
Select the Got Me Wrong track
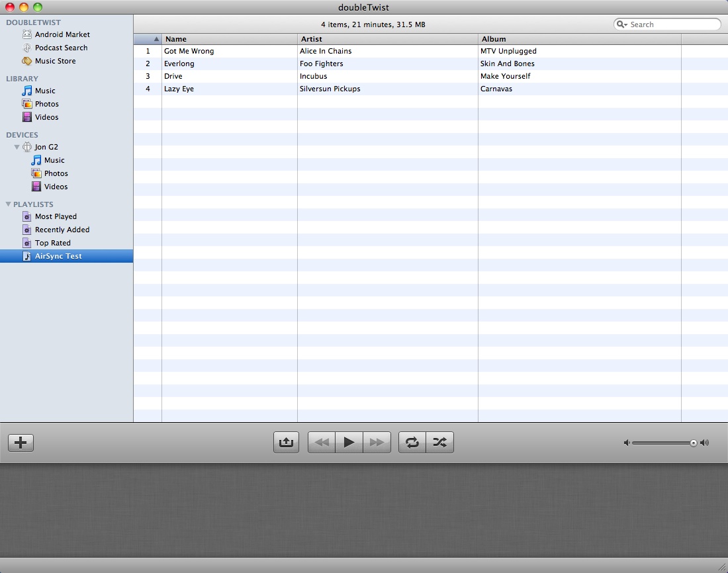(x=189, y=51)
